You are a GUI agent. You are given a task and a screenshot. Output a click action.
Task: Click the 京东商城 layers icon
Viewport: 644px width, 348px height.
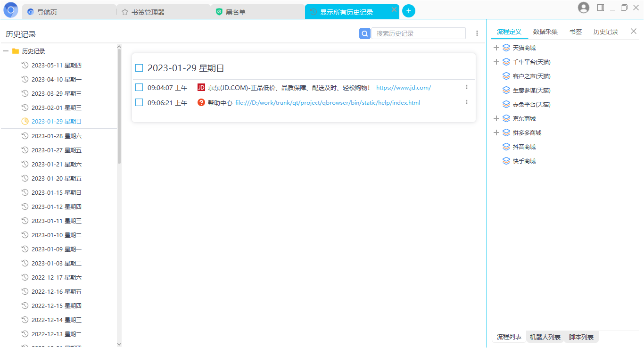coord(506,118)
